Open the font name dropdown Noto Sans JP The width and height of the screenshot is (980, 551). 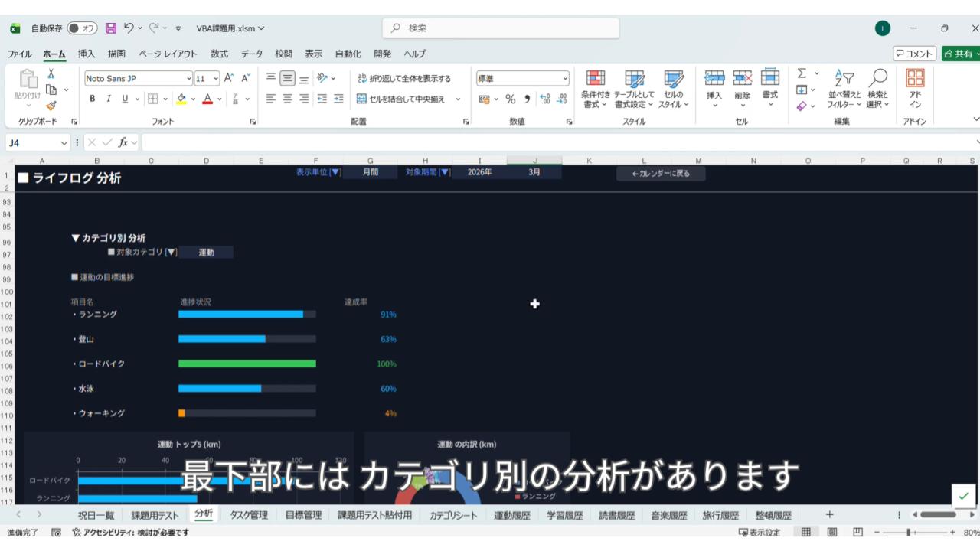point(189,78)
